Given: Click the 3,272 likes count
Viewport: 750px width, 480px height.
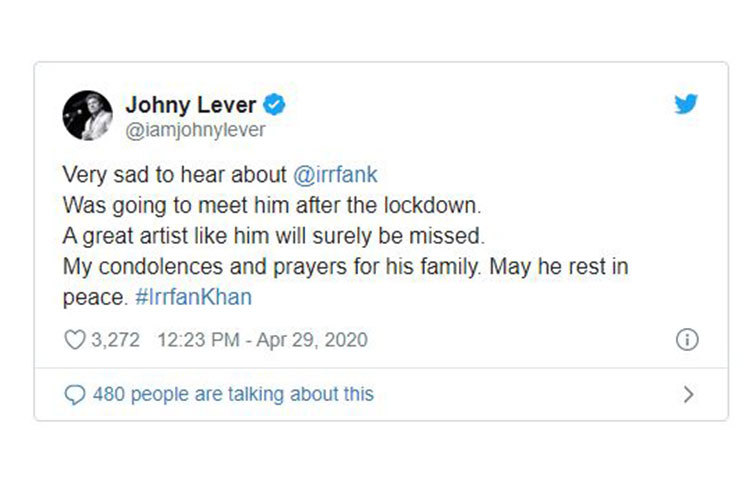Looking at the screenshot, I should click(x=116, y=340).
